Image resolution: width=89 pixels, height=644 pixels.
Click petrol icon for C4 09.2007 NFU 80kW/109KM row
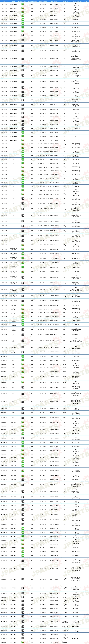coord(23,245)
